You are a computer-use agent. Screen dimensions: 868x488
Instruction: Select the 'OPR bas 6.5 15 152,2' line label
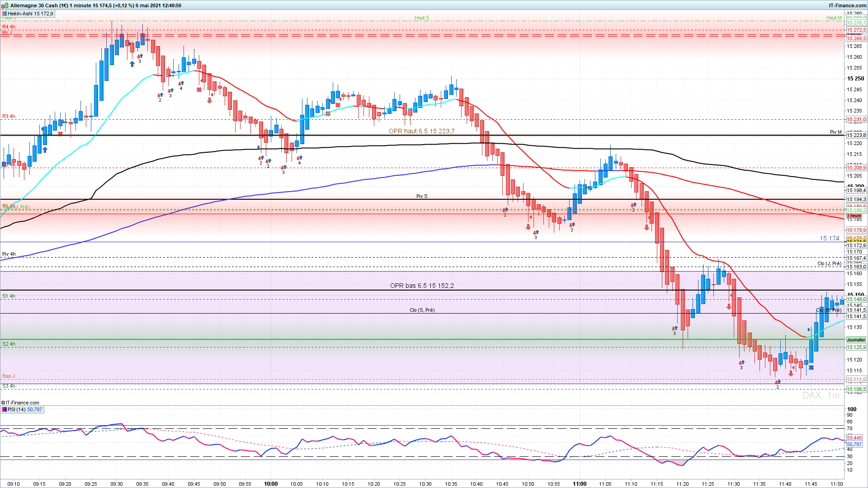click(421, 286)
